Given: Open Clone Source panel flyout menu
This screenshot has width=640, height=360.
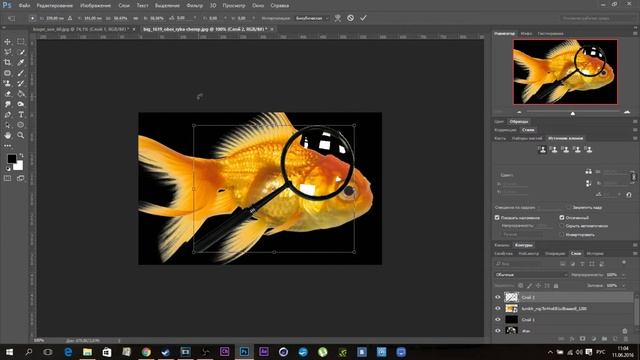Looking at the screenshot, I should [635, 138].
